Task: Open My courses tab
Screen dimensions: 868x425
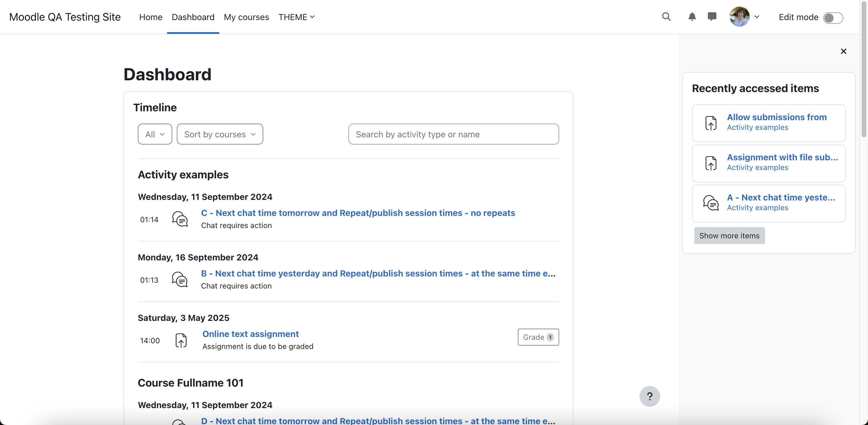Action: click(246, 17)
